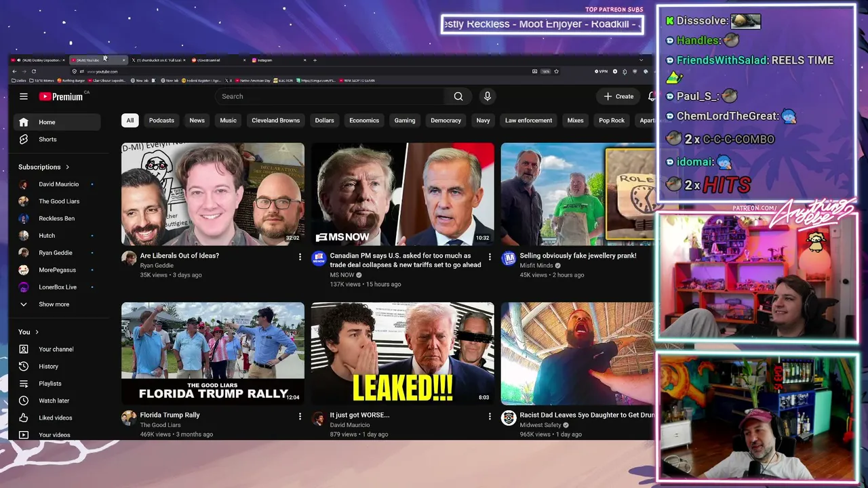Open the MS NOW channel avatar
The width and height of the screenshot is (868, 488).
319,258
